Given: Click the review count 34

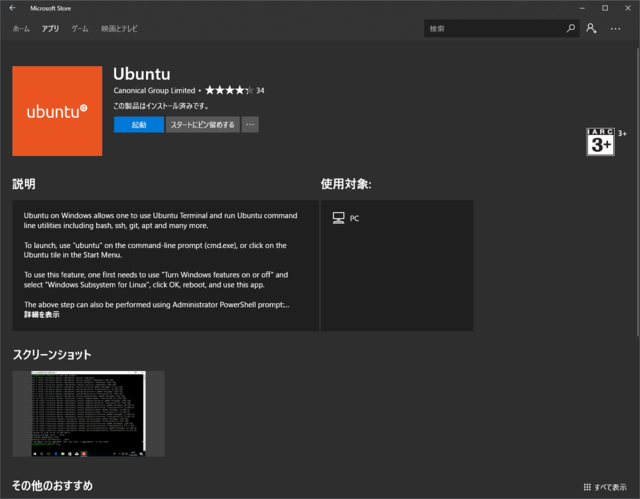Looking at the screenshot, I should [260, 91].
